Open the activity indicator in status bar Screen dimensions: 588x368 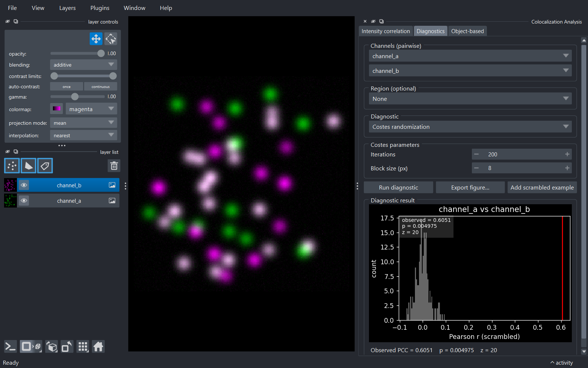(x=562, y=362)
